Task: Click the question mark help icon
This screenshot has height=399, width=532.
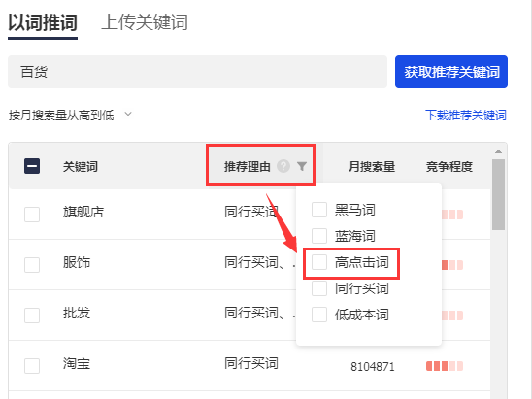Action: 283,166
